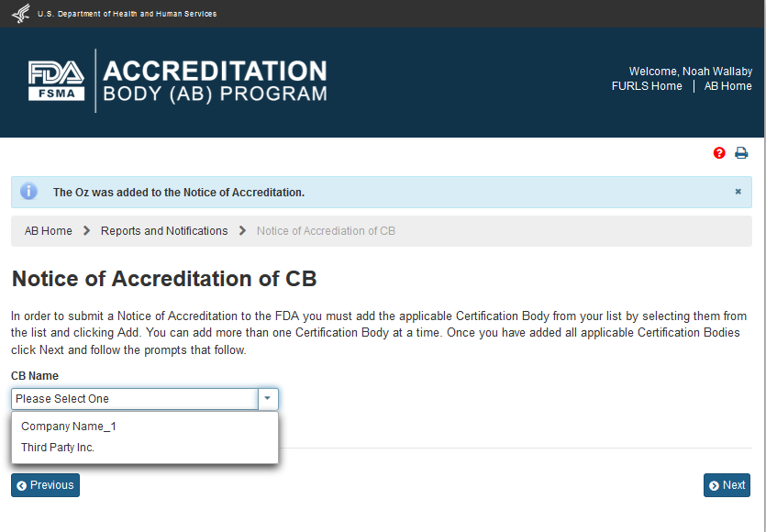Click the red help question mark icon
Viewport: 766px width, 532px height.
click(x=719, y=153)
